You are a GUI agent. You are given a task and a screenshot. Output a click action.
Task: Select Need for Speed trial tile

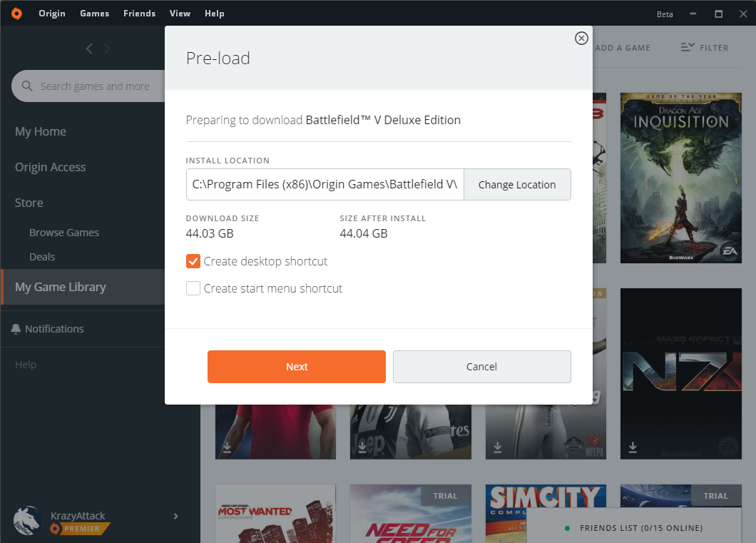[x=410, y=514]
